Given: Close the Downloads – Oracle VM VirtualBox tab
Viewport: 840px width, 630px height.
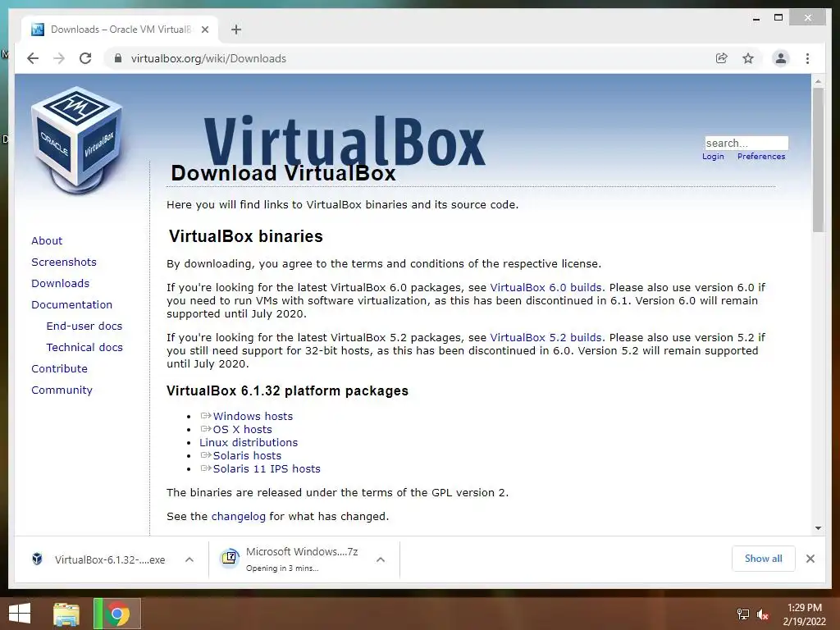Looking at the screenshot, I should 204,30.
